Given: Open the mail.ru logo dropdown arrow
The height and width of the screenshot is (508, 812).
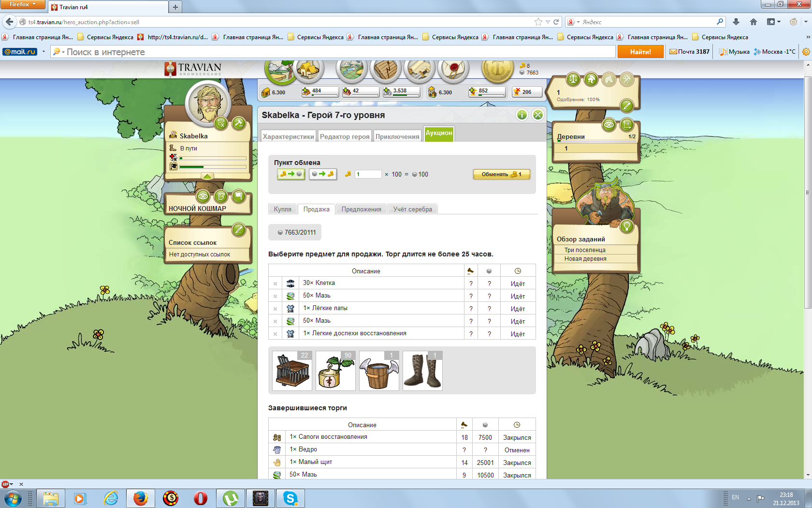Looking at the screenshot, I should tap(43, 52).
